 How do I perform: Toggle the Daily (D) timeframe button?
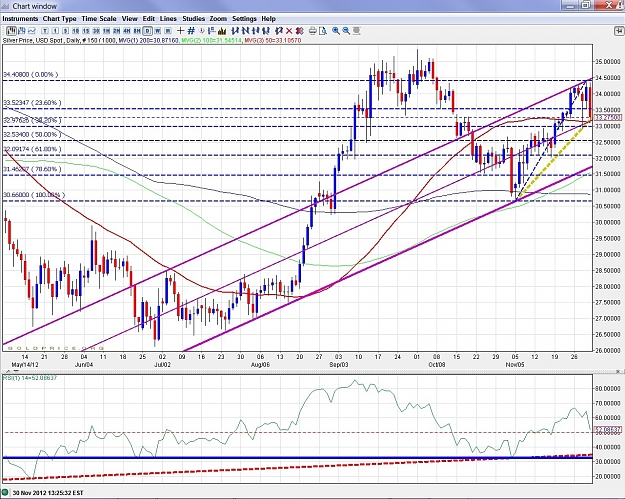coord(147,31)
